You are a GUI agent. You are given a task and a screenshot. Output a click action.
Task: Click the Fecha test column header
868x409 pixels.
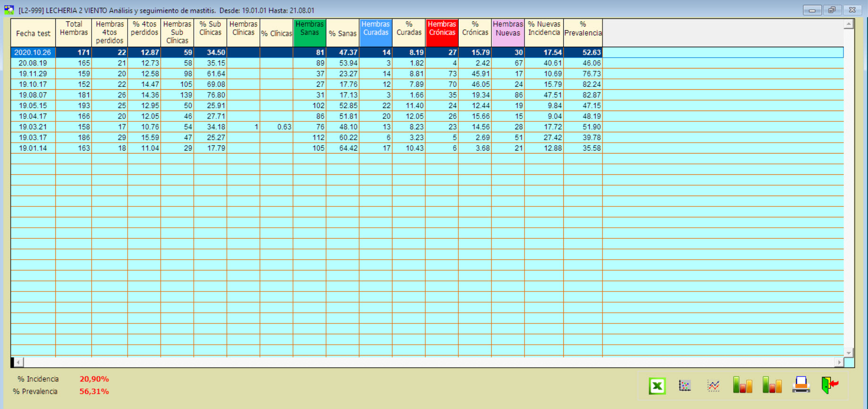[33, 33]
